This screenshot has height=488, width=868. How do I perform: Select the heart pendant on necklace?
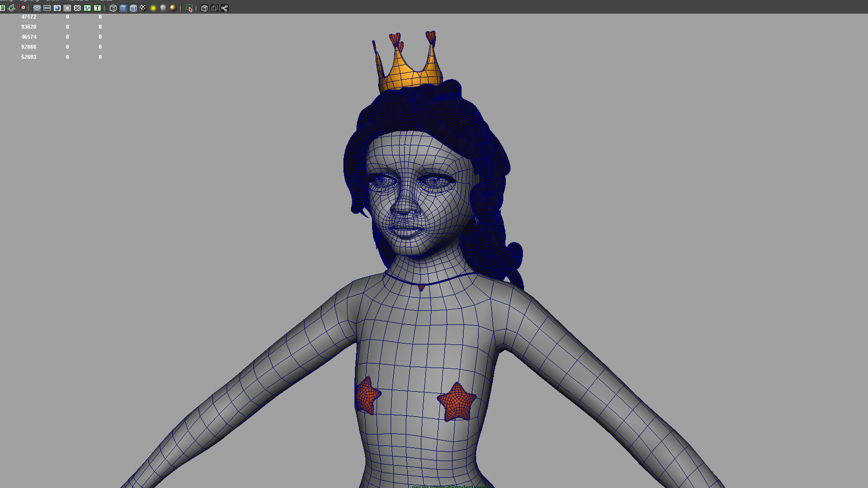pos(421,287)
